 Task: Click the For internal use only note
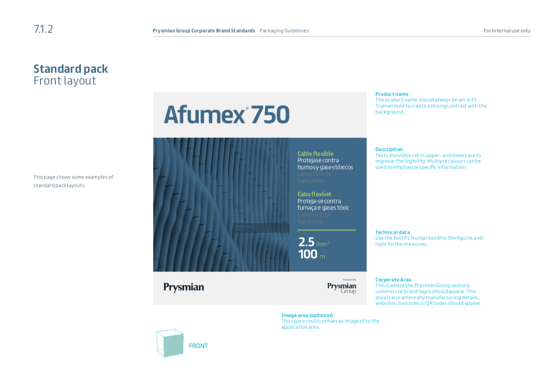click(507, 31)
